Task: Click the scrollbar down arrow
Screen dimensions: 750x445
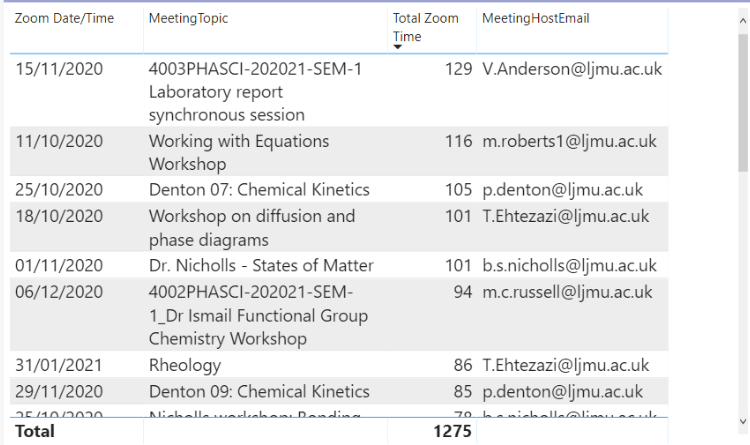Action: click(743, 422)
